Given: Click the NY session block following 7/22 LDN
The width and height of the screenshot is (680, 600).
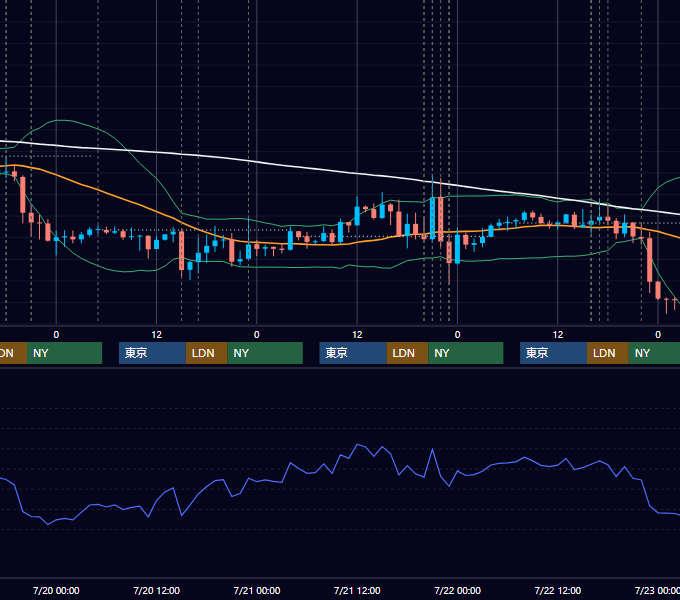Looking at the screenshot, I should [654, 353].
